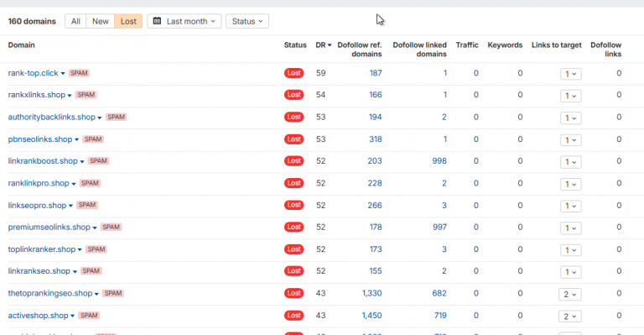The width and height of the screenshot is (644, 335).
Task: Open links-to-target dropdown for rank-top.click
Action: (570, 74)
